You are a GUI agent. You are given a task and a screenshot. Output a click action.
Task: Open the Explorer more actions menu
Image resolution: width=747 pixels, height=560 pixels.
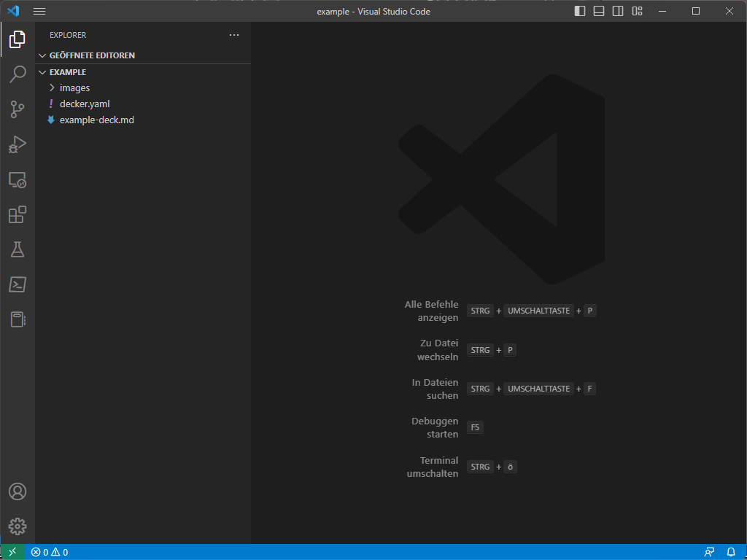point(234,34)
